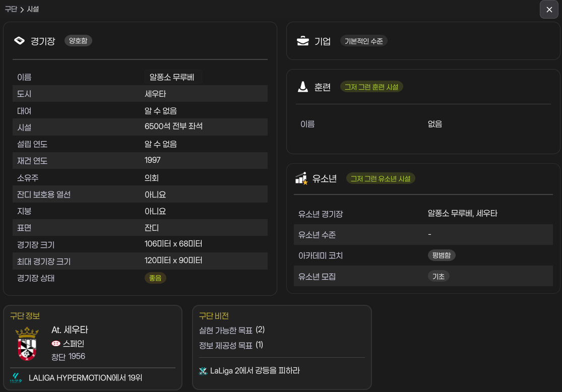562x392 pixels.
Task: Click the 평범함 academy coaching badge
Action: pyautogui.click(x=442, y=255)
